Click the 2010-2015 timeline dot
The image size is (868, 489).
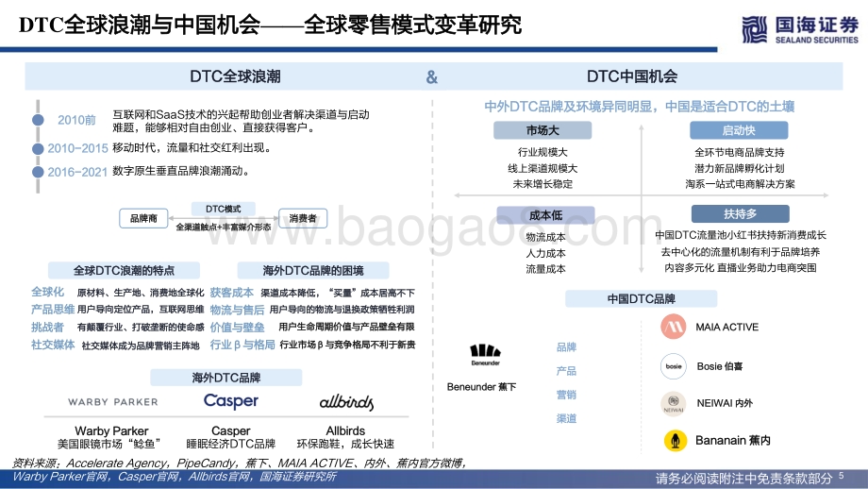[x=38, y=148]
